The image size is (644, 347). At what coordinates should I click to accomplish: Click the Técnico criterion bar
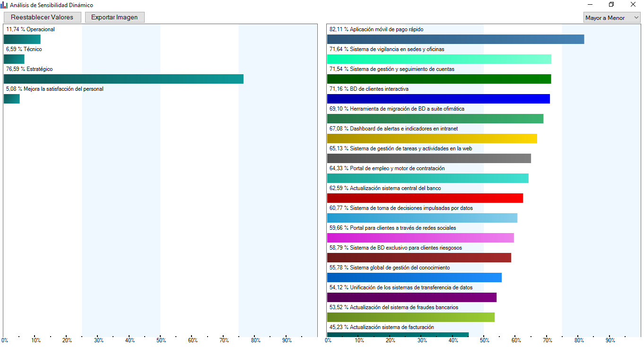[x=14, y=59]
